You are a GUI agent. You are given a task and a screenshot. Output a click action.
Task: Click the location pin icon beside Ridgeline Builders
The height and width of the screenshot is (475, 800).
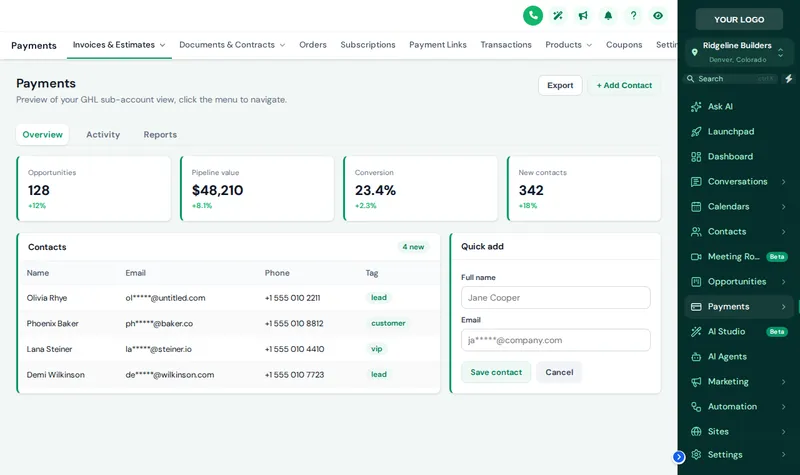(x=694, y=52)
